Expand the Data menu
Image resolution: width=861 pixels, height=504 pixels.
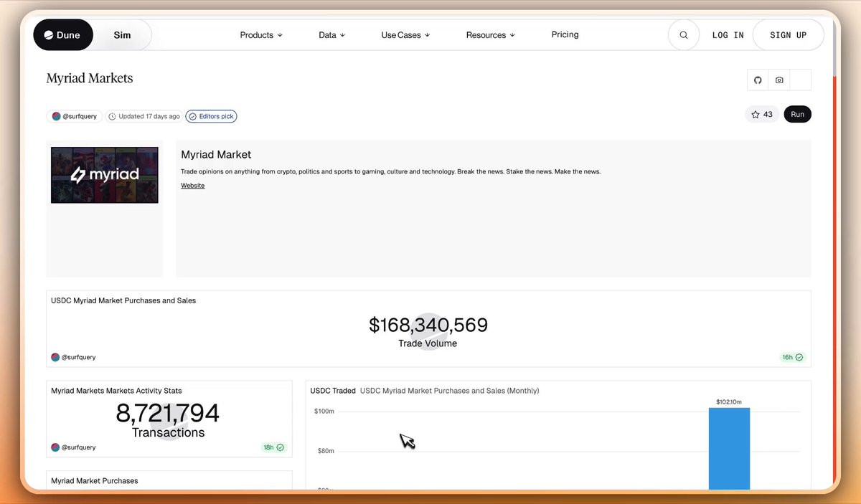click(x=331, y=35)
